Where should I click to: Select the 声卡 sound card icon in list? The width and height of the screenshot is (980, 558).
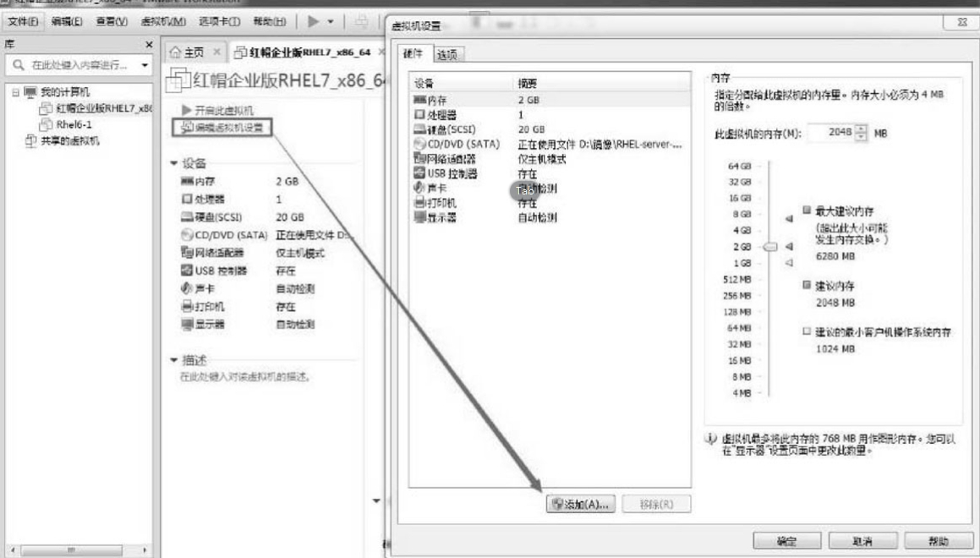[x=419, y=189]
